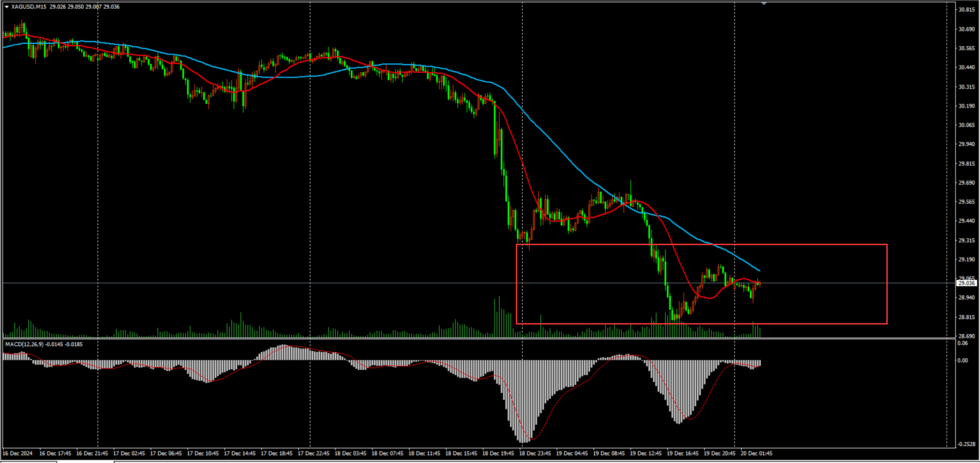Click the 0.06 MACD scale label
This screenshot has width=980, height=463.
[962, 343]
